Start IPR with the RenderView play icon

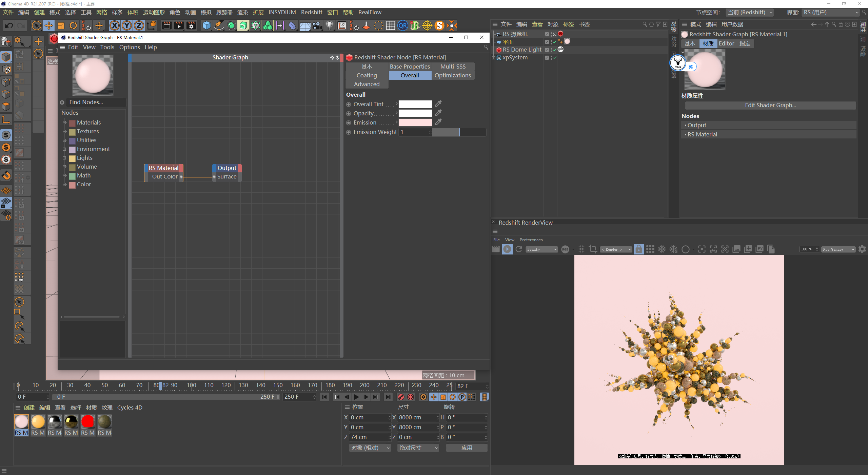pos(507,249)
